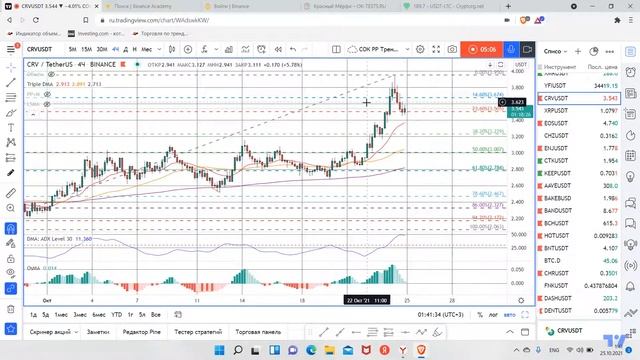This screenshot has height=360, width=640.
Task: Toggle авто auto scale
Action: (x=509, y=315)
